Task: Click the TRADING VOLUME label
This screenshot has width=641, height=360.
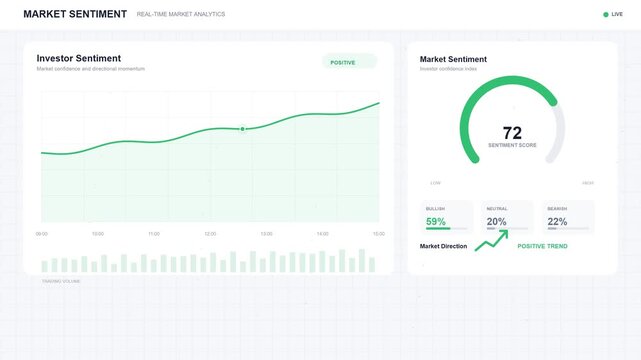Action: click(x=61, y=281)
